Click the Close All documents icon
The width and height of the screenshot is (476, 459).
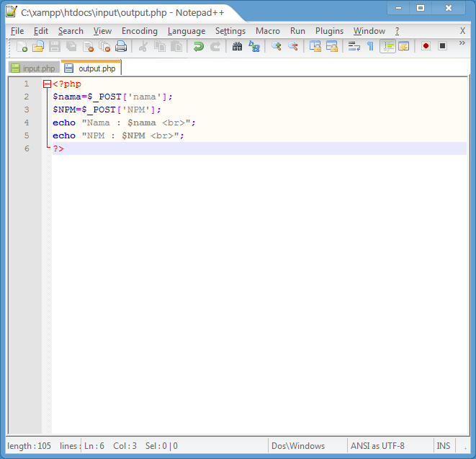[x=104, y=47]
